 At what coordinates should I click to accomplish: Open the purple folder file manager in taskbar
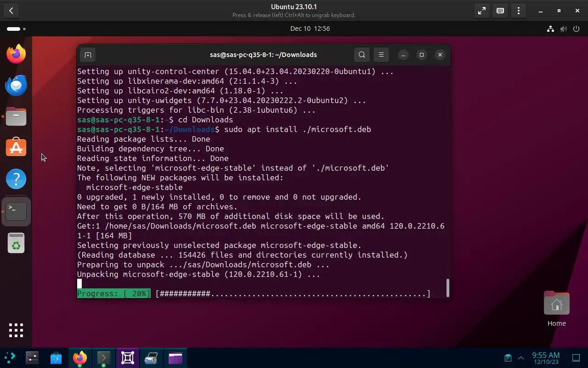point(175,358)
